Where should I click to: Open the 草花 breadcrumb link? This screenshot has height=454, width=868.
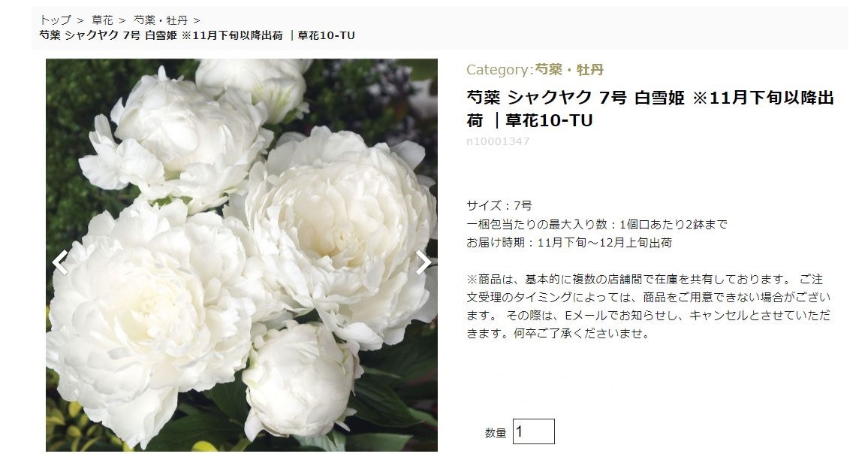102,20
